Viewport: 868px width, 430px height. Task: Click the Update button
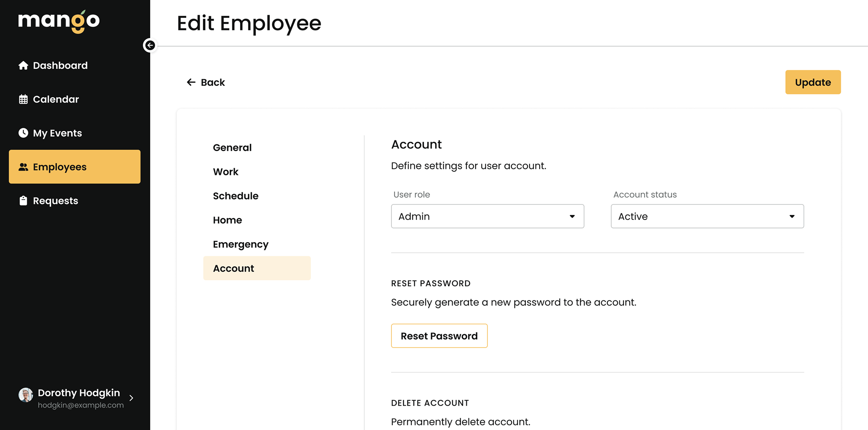pyautogui.click(x=813, y=82)
